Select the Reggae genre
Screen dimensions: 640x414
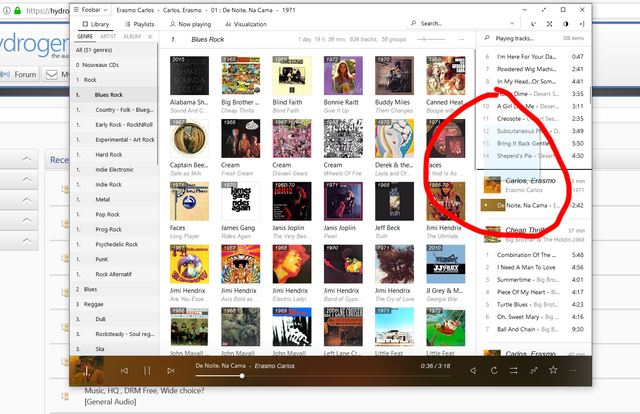114,304
